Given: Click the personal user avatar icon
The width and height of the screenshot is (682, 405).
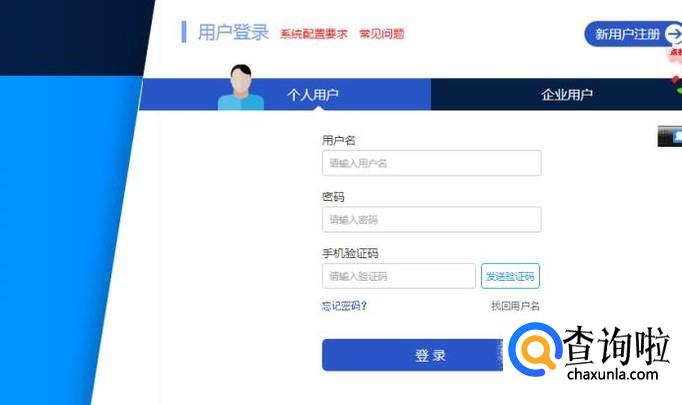Looking at the screenshot, I should (x=241, y=87).
